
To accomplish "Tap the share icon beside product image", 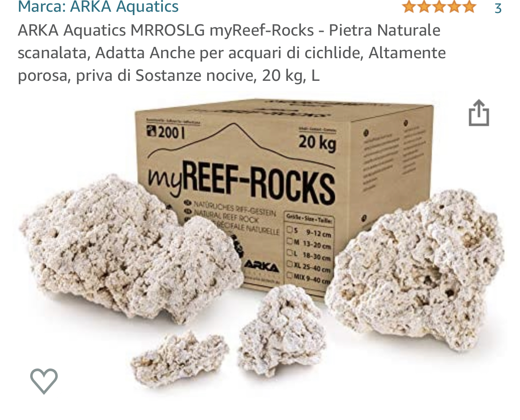I will pyautogui.click(x=479, y=113).
